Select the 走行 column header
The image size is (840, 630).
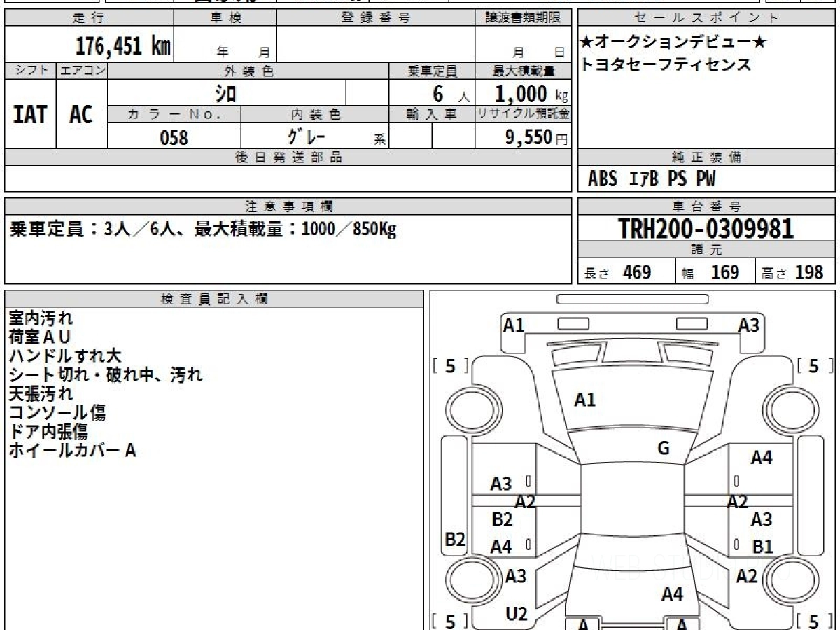pos(89,17)
